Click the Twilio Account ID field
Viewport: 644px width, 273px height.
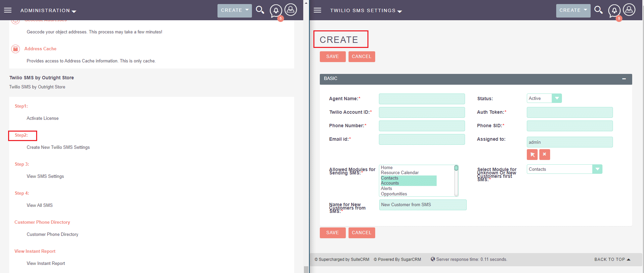click(422, 112)
